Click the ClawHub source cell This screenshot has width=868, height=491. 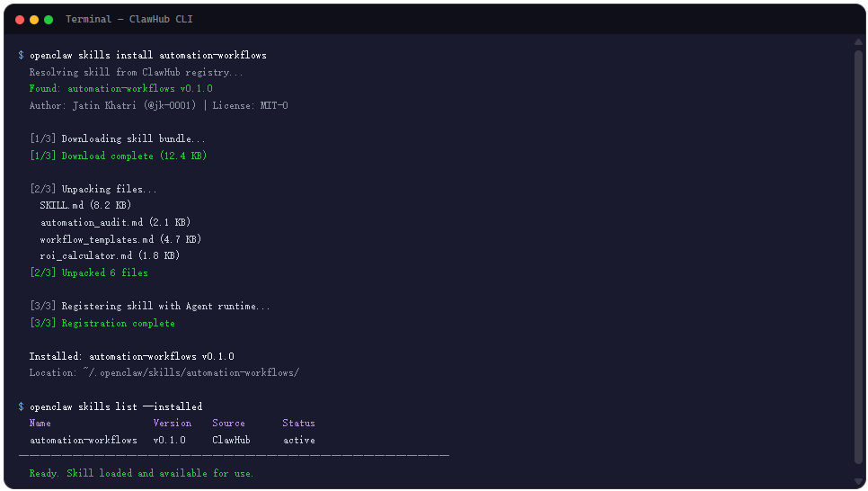click(232, 440)
